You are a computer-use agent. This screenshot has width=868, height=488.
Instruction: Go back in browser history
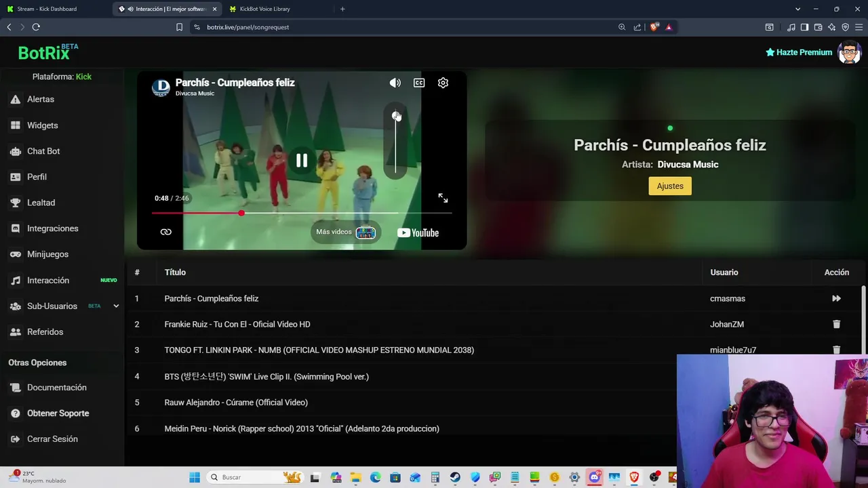point(9,27)
